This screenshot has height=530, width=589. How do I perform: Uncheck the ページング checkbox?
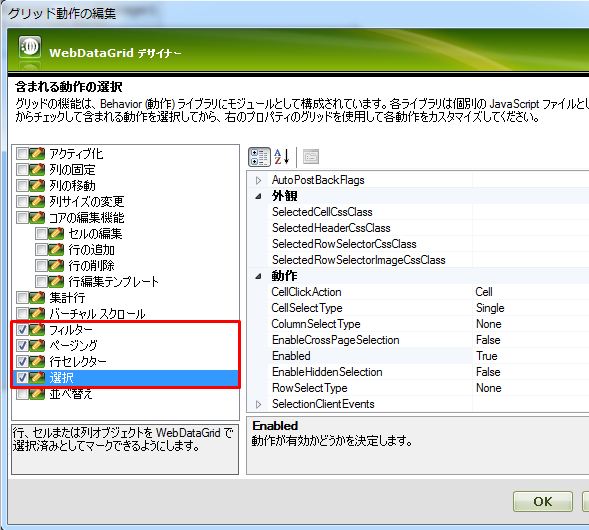coord(22,345)
